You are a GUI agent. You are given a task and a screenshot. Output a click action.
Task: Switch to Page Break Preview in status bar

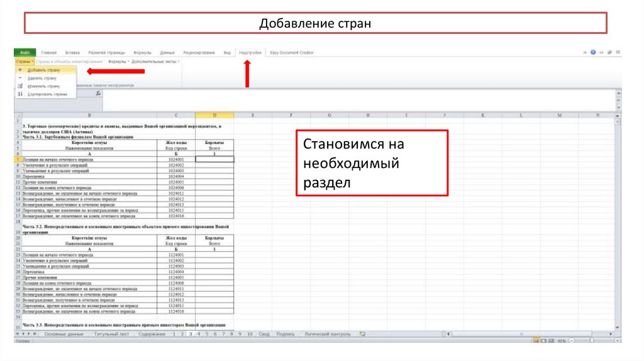click(551, 340)
